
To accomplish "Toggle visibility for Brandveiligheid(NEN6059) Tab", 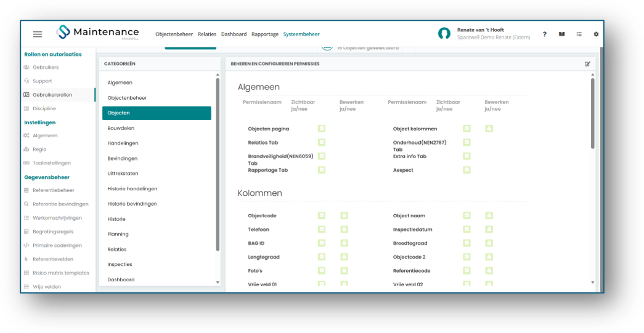I will point(322,156).
